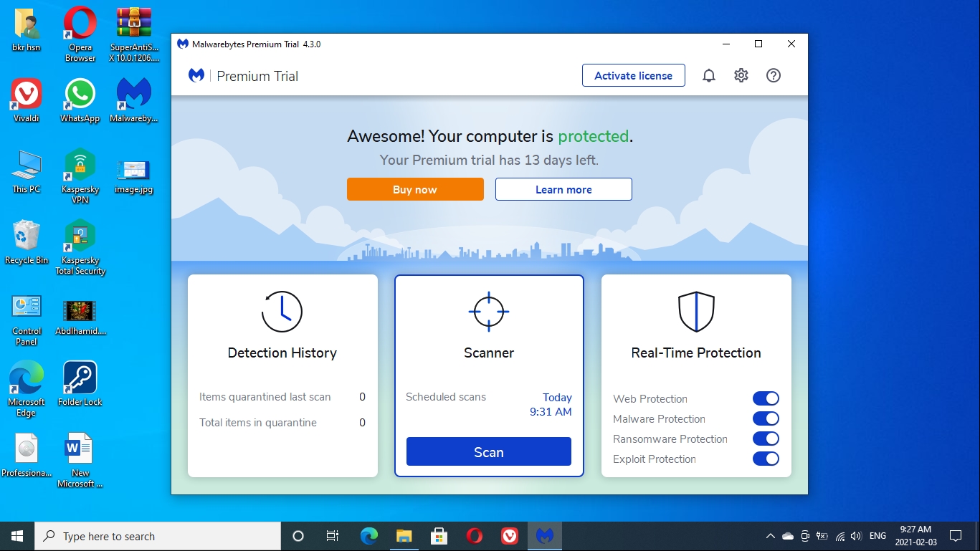Click the Real-Time Protection shield icon
The width and height of the screenshot is (980, 551).
[696, 312]
